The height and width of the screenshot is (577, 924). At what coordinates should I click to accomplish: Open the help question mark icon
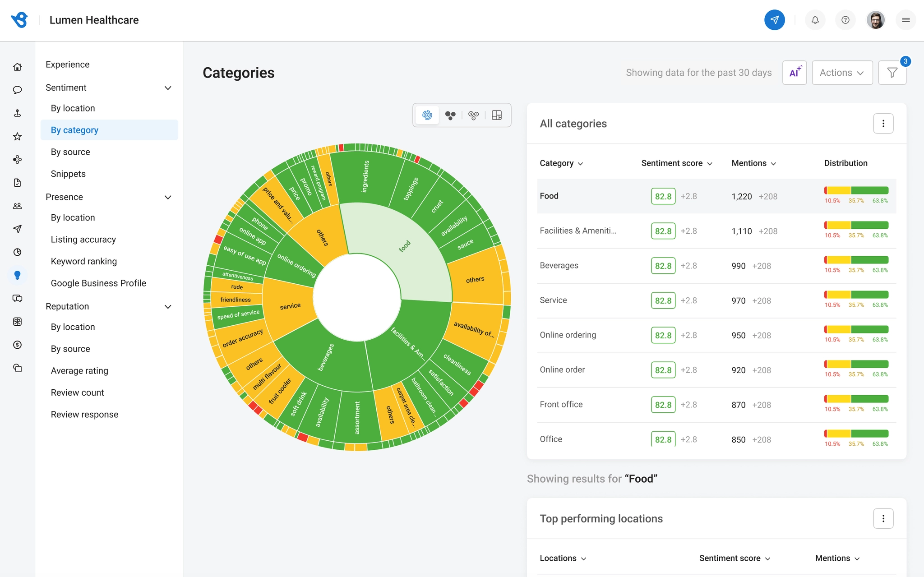pos(845,20)
